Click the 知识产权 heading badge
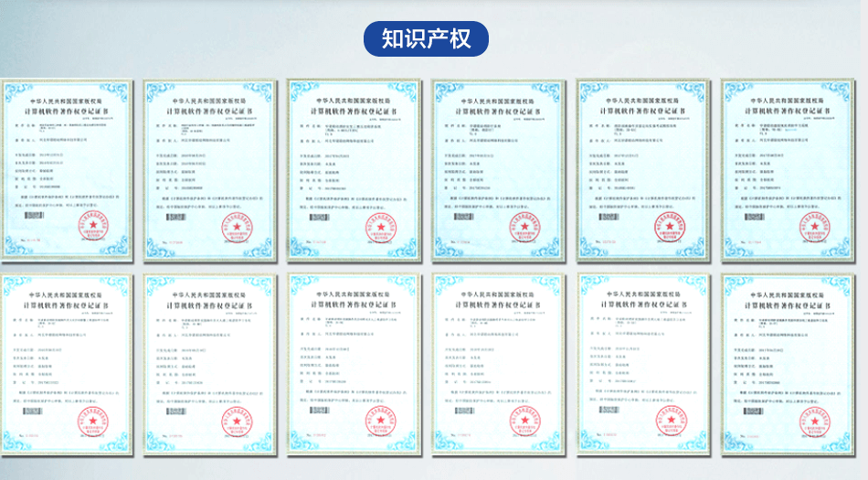Viewport: 868px width, 480px height. point(426,39)
